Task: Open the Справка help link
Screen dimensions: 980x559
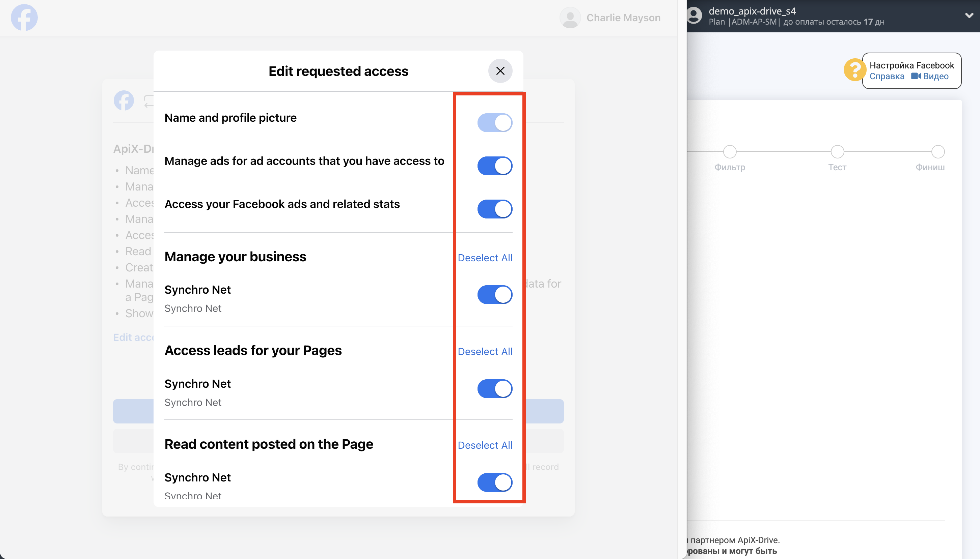Action: (887, 77)
